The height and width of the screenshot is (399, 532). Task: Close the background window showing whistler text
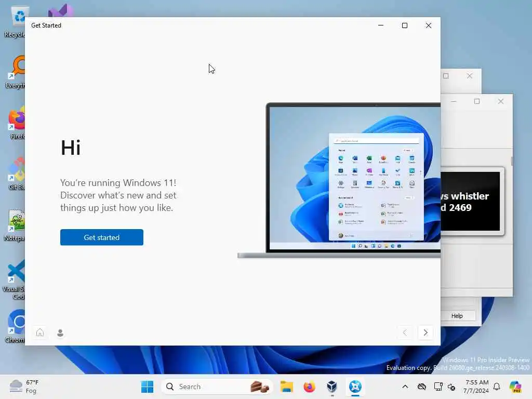pyautogui.click(x=501, y=101)
